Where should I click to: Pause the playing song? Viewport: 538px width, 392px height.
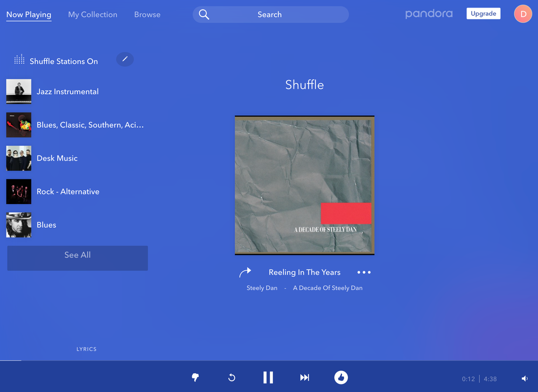pos(268,377)
